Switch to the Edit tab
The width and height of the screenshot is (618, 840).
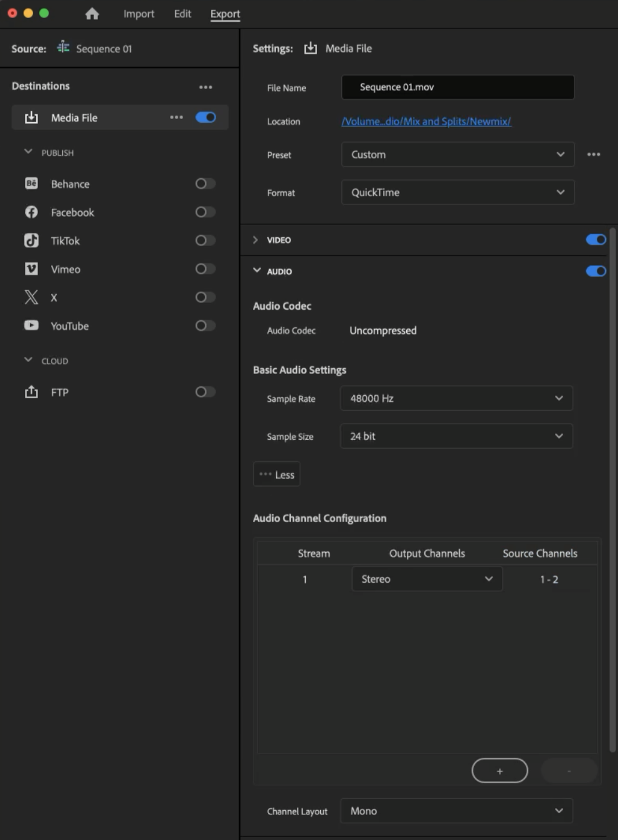pos(183,14)
